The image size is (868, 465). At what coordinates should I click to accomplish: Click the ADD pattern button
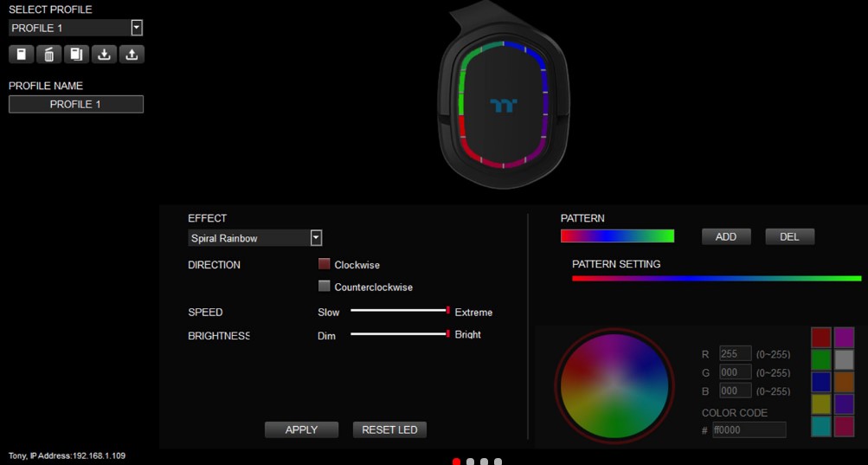pyautogui.click(x=726, y=236)
